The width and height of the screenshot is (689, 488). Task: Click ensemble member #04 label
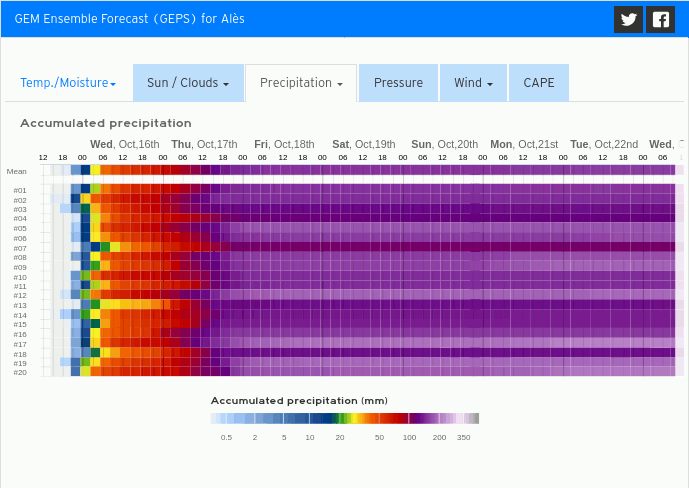pyautogui.click(x=20, y=218)
